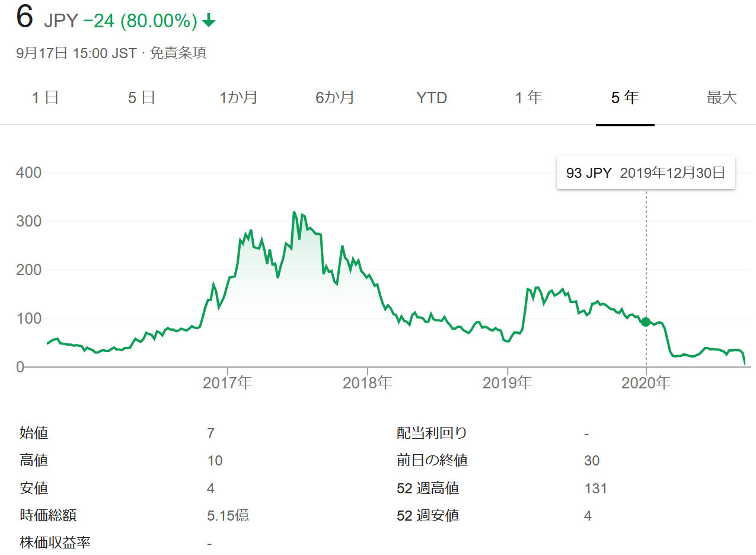Click the 2020年 x-axis label
This screenshot has width=756, height=555.
646,383
